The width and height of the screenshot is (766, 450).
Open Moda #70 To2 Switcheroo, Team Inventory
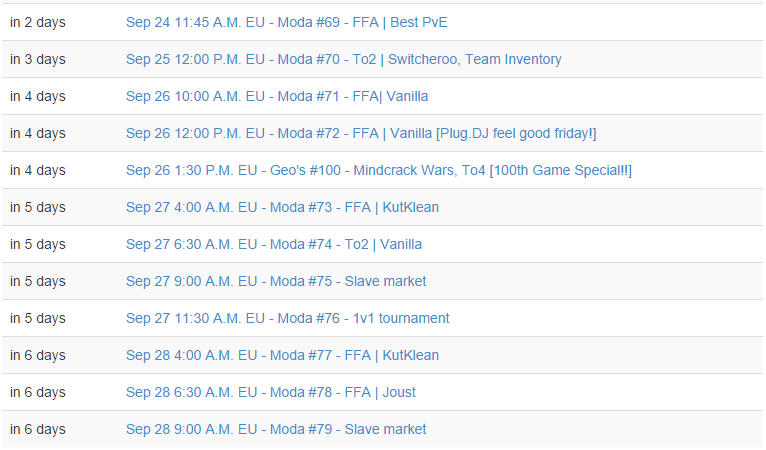click(343, 60)
